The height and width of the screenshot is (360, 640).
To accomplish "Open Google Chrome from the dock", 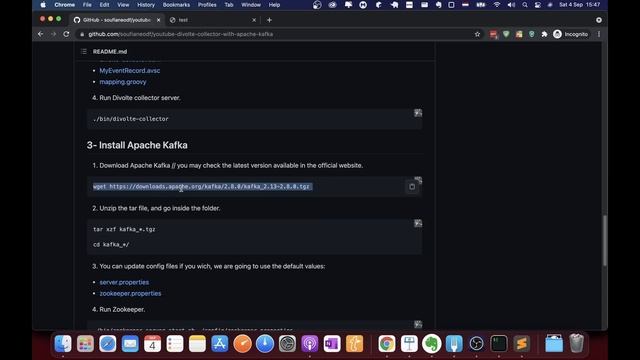I will tap(387, 344).
